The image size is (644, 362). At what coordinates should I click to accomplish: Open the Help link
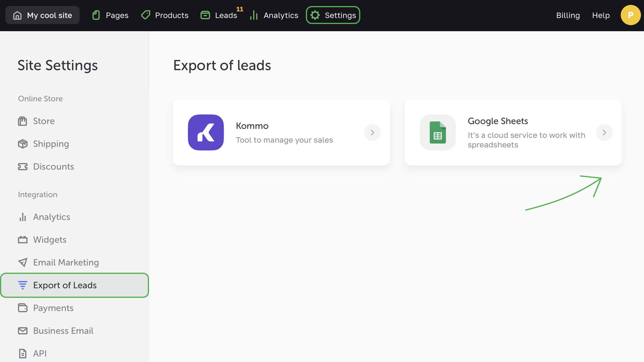[601, 15]
